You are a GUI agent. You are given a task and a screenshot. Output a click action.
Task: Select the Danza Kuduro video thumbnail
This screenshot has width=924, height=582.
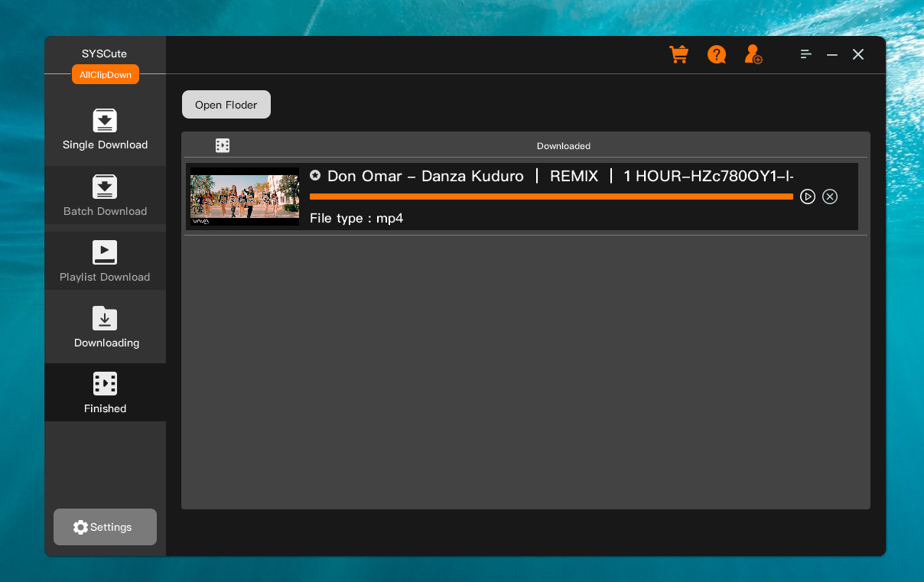pyautogui.click(x=245, y=197)
